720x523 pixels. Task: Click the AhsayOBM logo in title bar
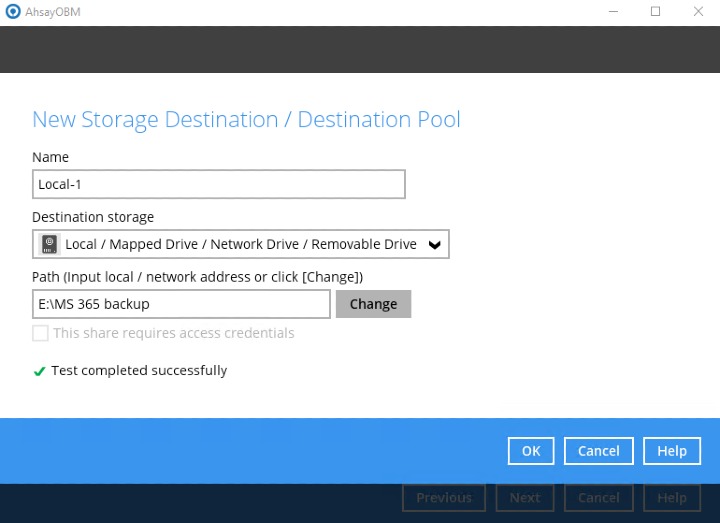12,12
